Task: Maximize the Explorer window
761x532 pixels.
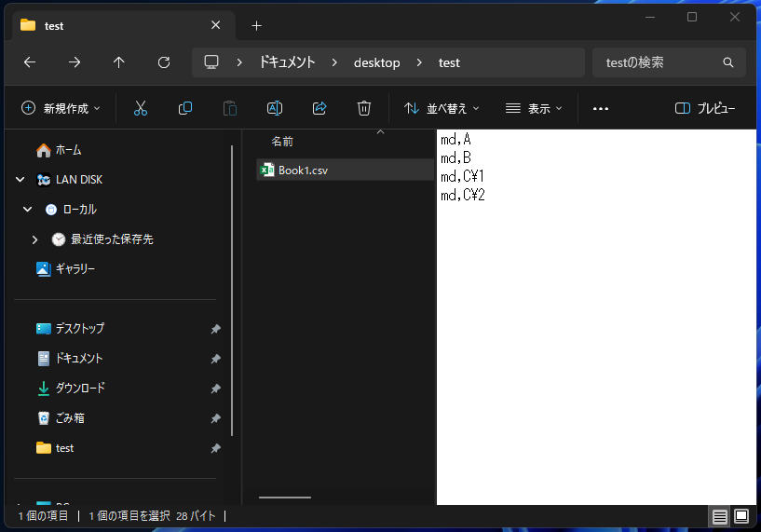Action: coord(692,17)
